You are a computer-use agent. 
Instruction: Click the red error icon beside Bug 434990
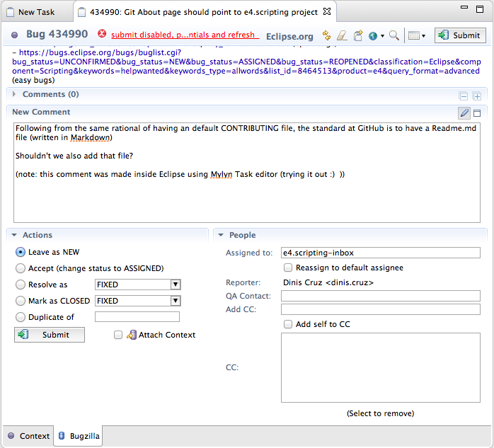(102, 34)
